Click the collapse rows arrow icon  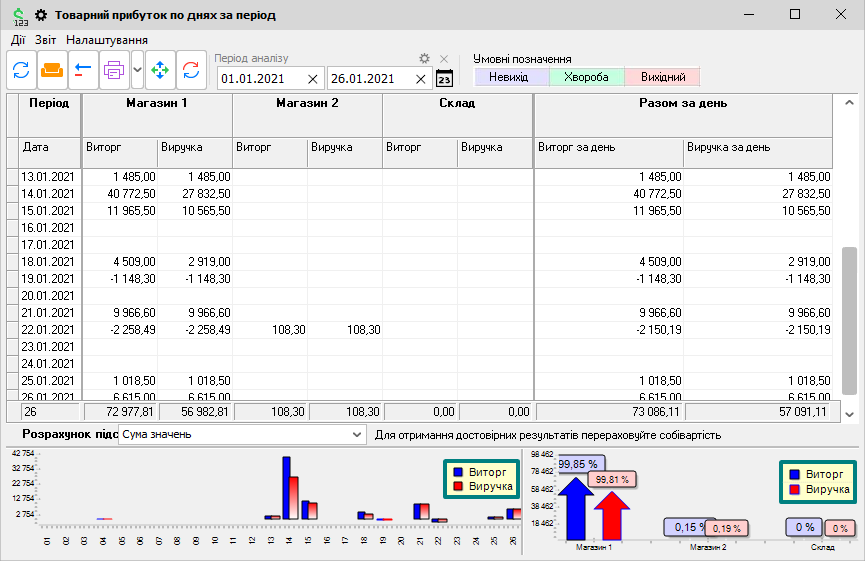click(83, 70)
